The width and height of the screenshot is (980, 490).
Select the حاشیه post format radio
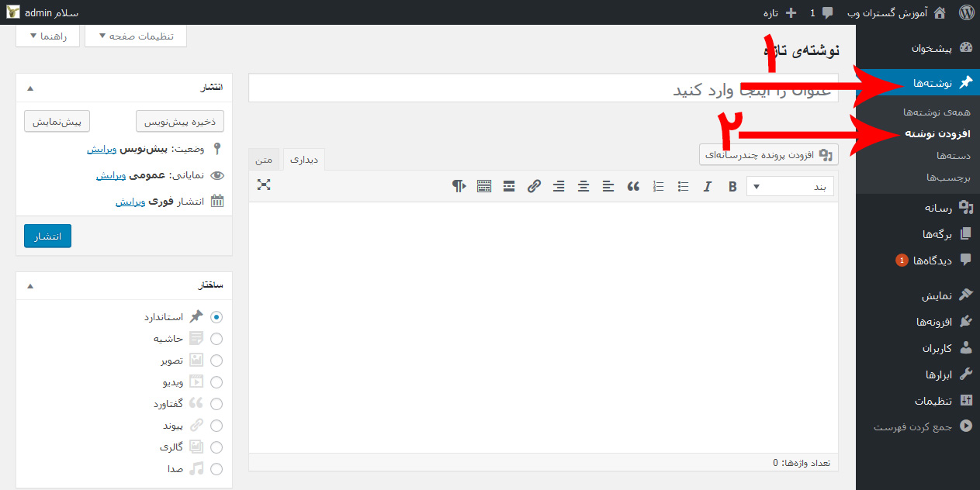216,339
